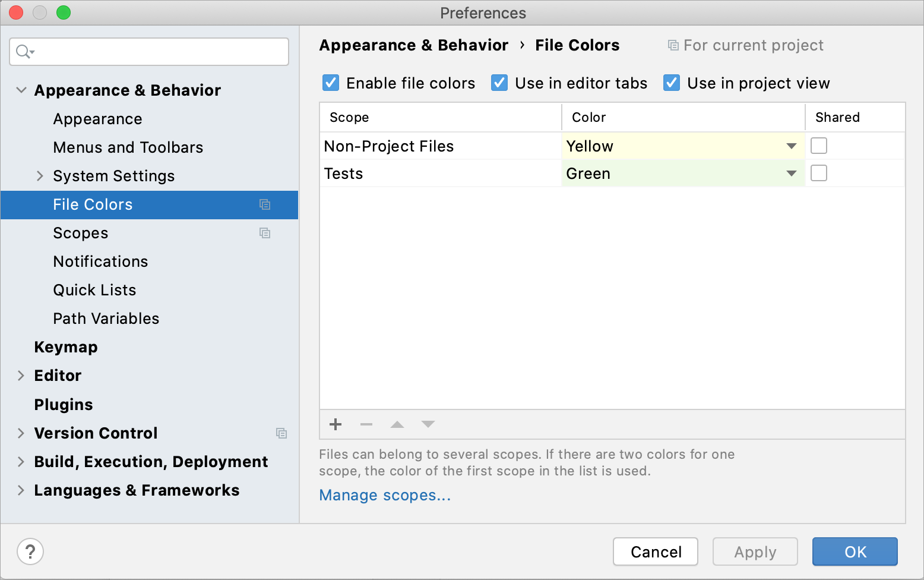Image resolution: width=924 pixels, height=580 pixels.
Task: Open Notifications settings
Action: [100, 261]
